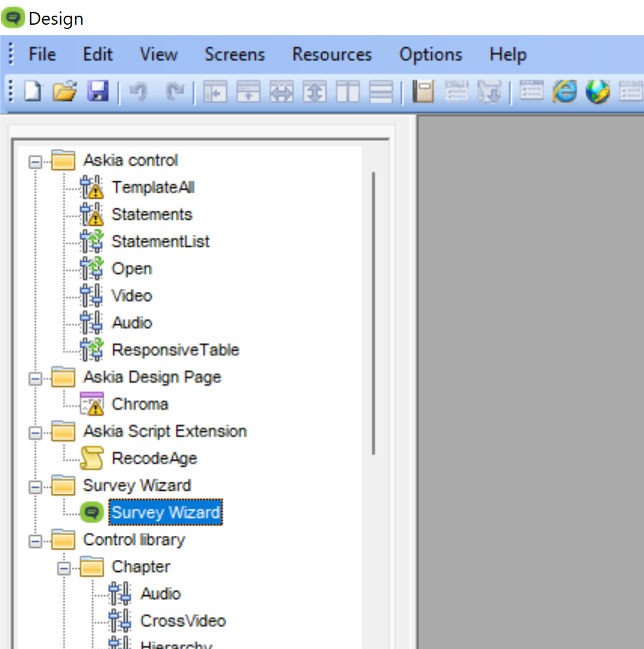Screen dimensions: 644x649
Task: Click the brown notebook toolbar icon
Action: (x=424, y=92)
